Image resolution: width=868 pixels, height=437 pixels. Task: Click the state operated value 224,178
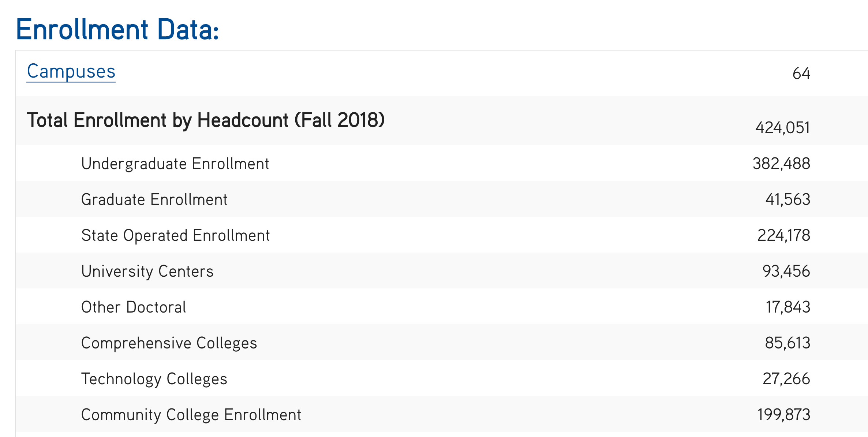coord(783,235)
